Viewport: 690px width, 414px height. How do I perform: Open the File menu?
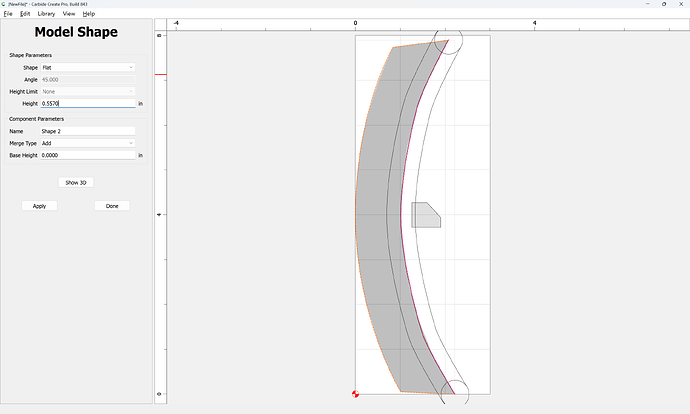click(8, 14)
